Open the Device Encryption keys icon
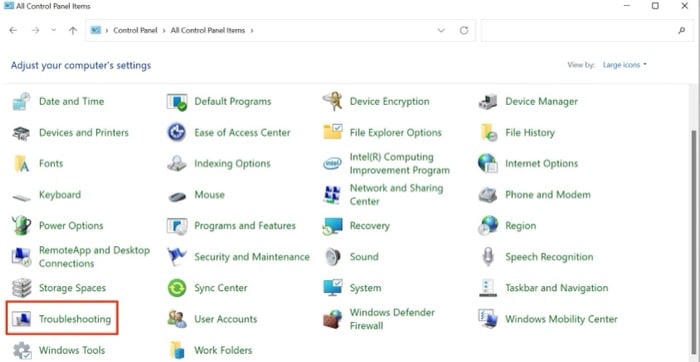 [332, 101]
